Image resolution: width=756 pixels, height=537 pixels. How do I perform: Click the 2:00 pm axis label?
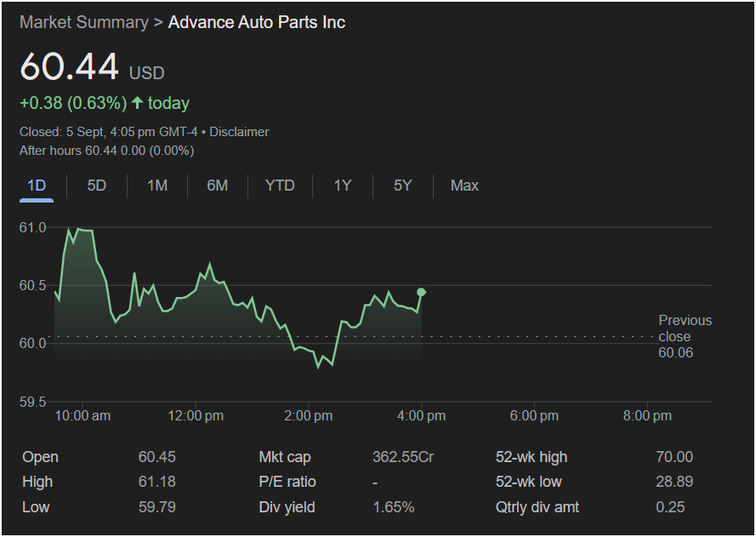coord(308,416)
